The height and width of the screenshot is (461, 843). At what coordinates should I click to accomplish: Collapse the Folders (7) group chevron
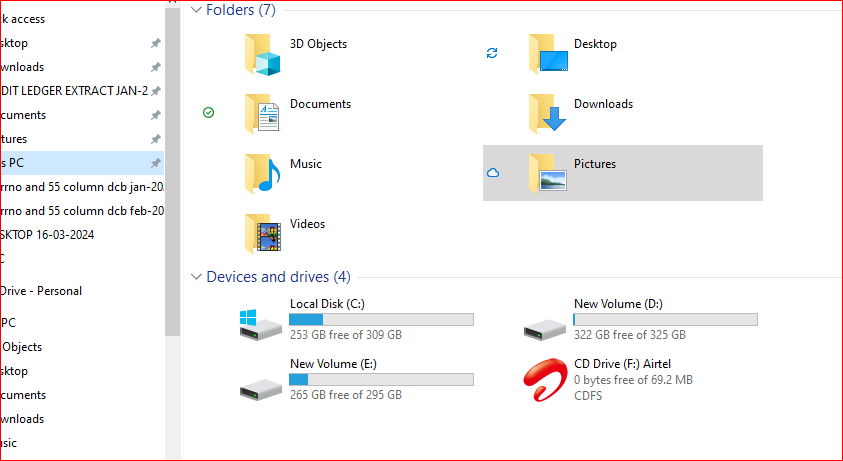[x=197, y=10]
